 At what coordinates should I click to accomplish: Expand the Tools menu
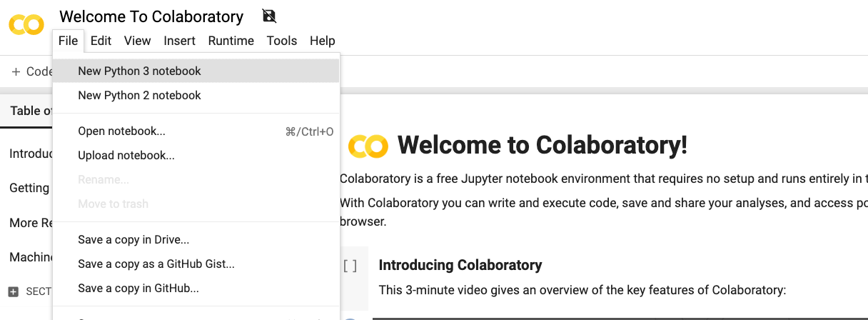click(282, 41)
